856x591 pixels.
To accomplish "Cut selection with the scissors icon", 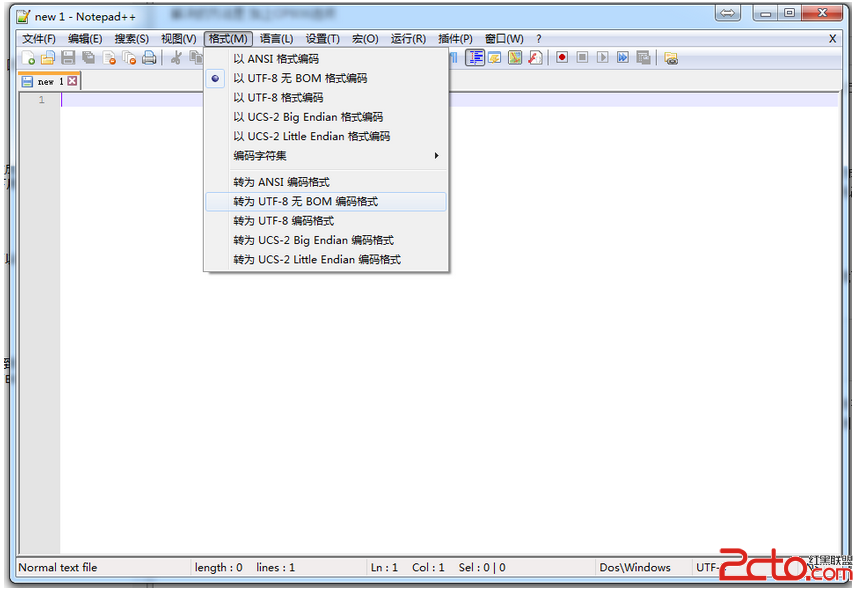I will pos(176,58).
